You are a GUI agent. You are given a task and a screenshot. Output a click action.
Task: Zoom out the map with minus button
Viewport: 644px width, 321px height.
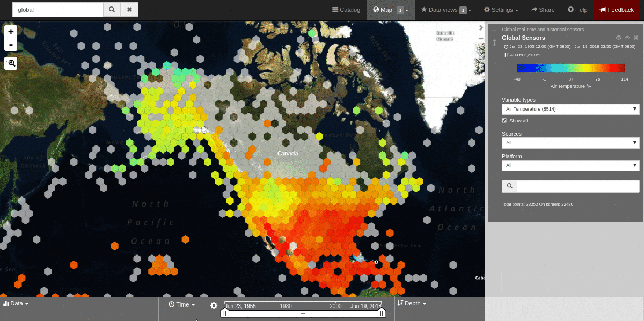pyautogui.click(x=11, y=45)
